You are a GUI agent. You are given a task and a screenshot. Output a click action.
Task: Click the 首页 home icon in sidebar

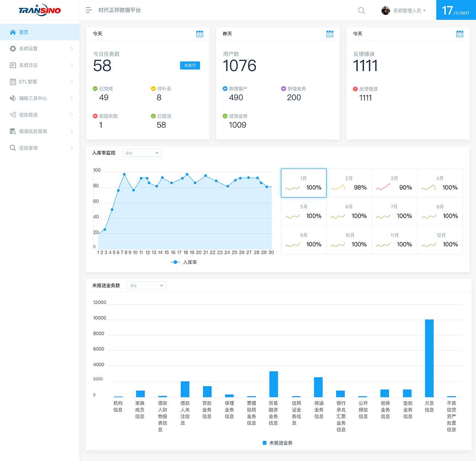13,32
